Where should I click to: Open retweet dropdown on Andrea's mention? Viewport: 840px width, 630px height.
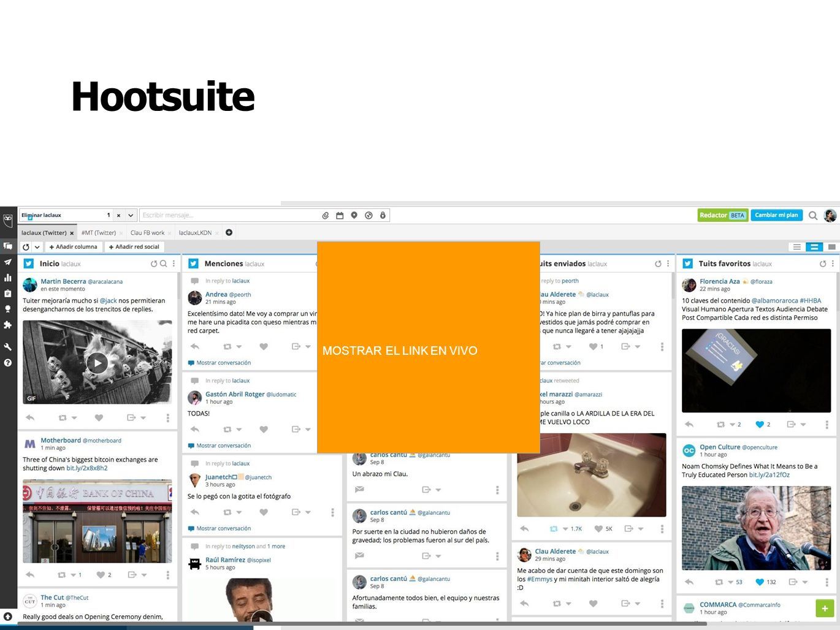pyautogui.click(x=239, y=347)
